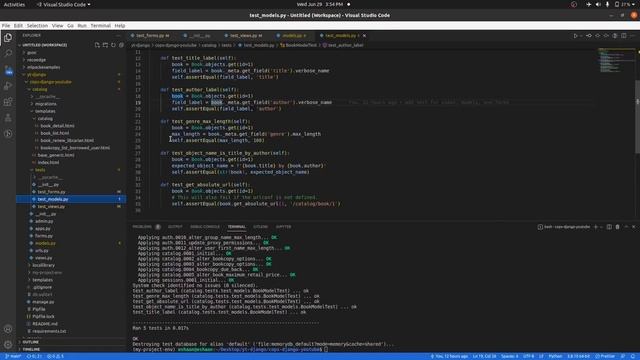Open the Edit menu
This screenshot has width=640, height=360.
point(18,25)
